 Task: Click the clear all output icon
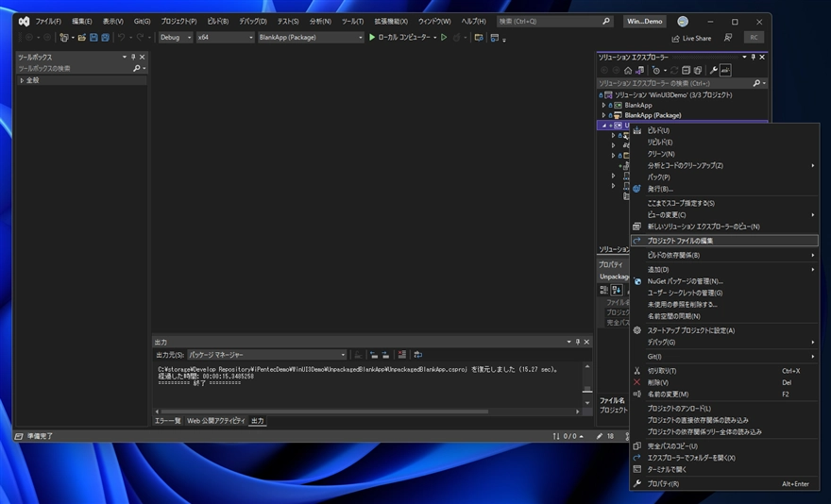[402, 355]
